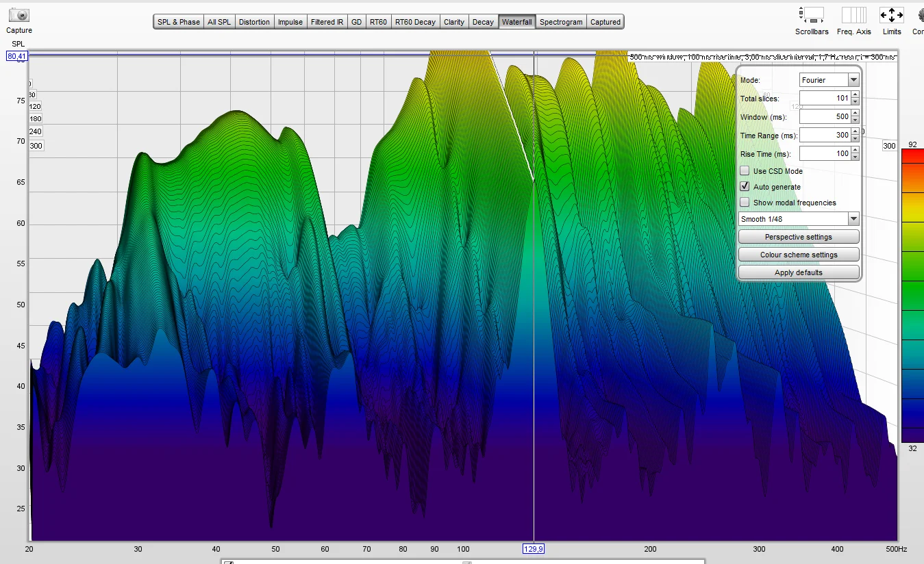924x564 pixels.
Task: Expand the Smooth 1/48 dropdown
Action: 799,219
